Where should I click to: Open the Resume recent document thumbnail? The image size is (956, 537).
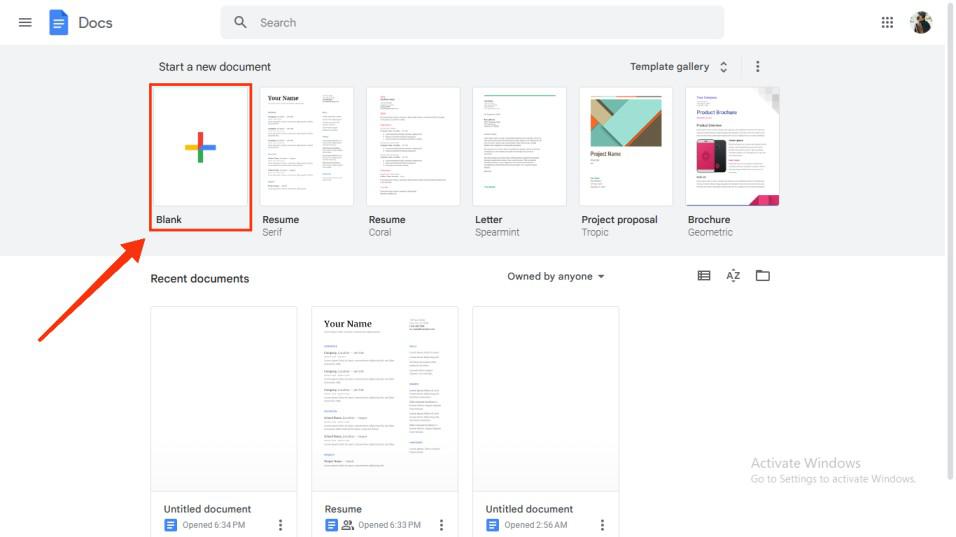click(x=385, y=399)
